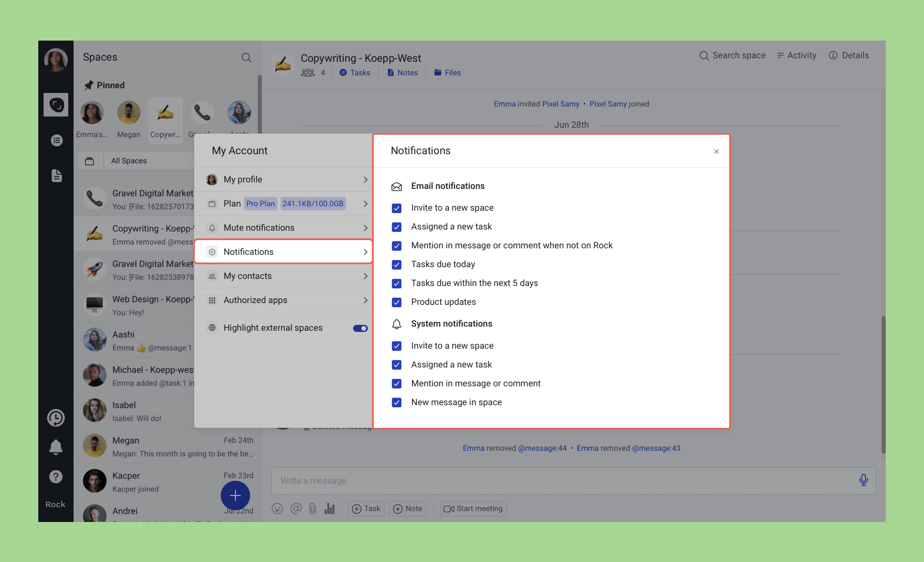Uncheck email Tasks due today checkbox
The height and width of the screenshot is (562, 924).
click(x=397, y=265)
